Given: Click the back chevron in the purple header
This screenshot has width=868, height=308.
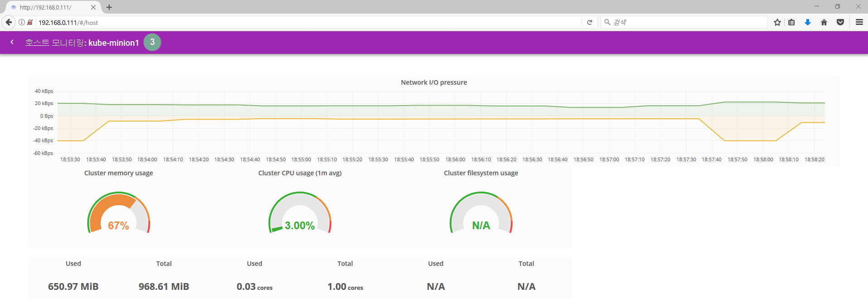Looking at the screenshot, I should [12, 42].
